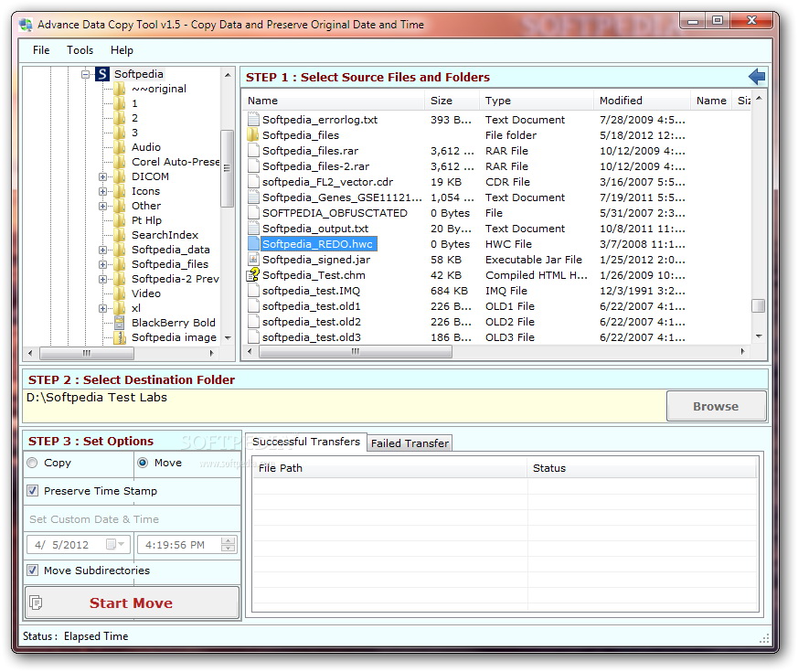Select the Copy radio button
The image size is (798, 672).
[x=33, y=463]
